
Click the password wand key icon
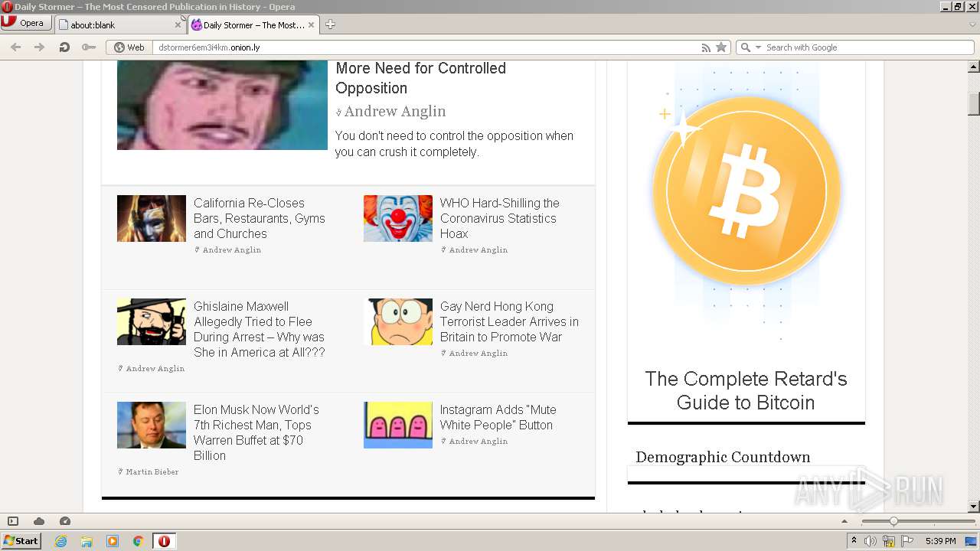89,47
